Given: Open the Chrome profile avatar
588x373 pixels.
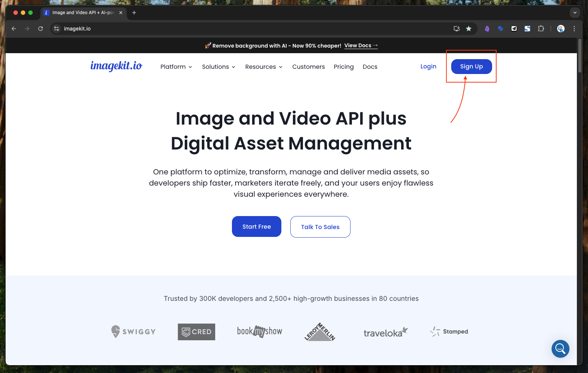Looking at the screenshot, I should (560, 29).
